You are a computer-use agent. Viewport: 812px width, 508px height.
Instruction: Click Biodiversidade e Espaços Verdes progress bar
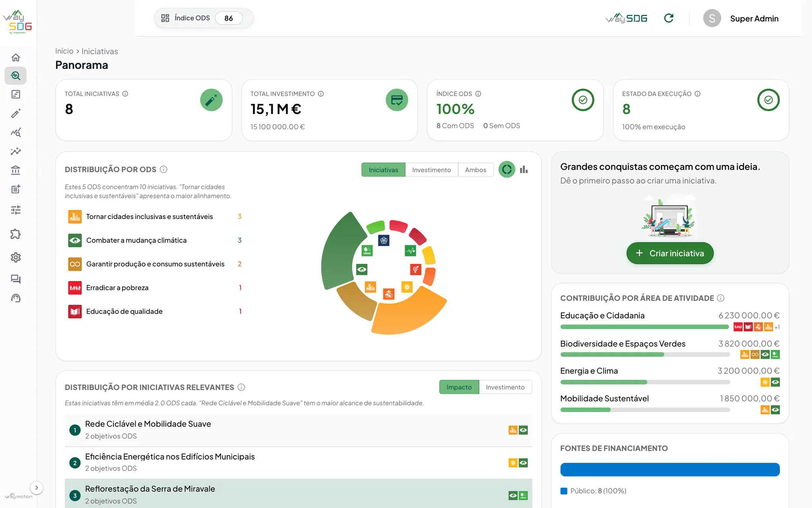[645, 354]
